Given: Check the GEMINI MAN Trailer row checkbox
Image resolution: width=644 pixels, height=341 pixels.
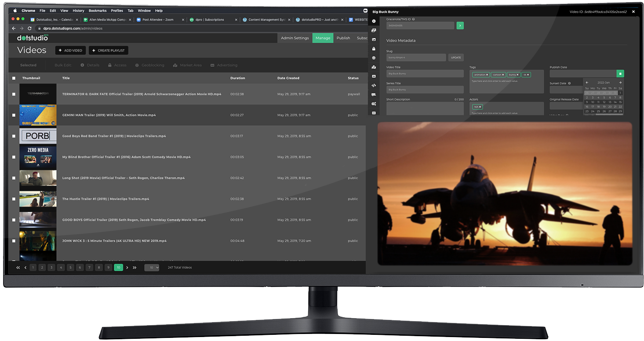Looking at the screenshot, I should tap(14, 115).
